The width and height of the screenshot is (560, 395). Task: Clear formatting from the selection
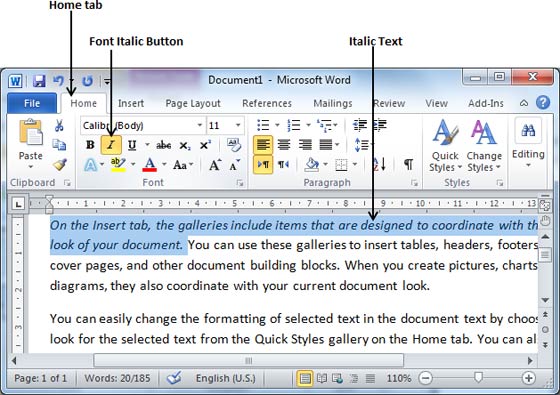(234, 145)
